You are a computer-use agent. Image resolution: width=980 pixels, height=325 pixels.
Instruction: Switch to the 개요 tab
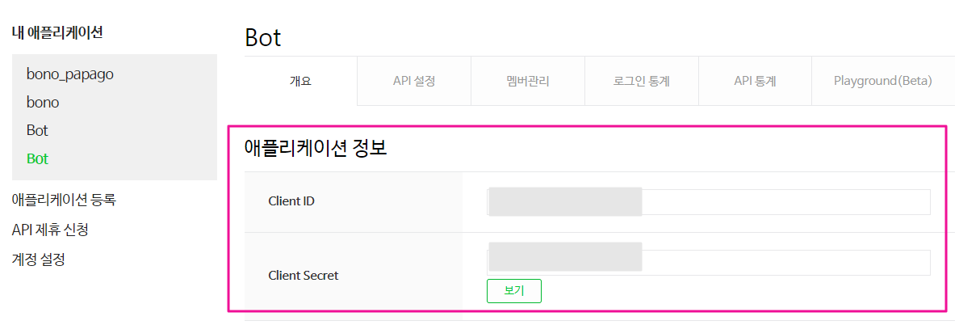tap(300, 81)
